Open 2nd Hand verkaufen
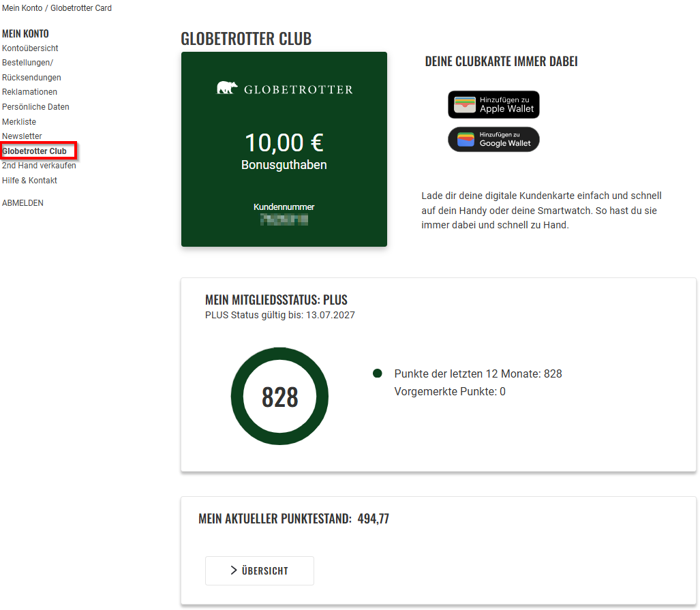 tap(39, 166)
